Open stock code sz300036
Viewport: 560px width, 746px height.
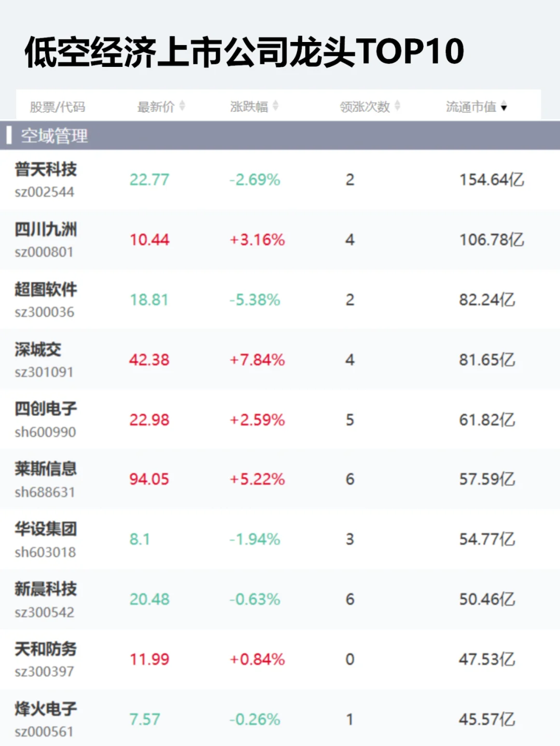click(45, 312)
